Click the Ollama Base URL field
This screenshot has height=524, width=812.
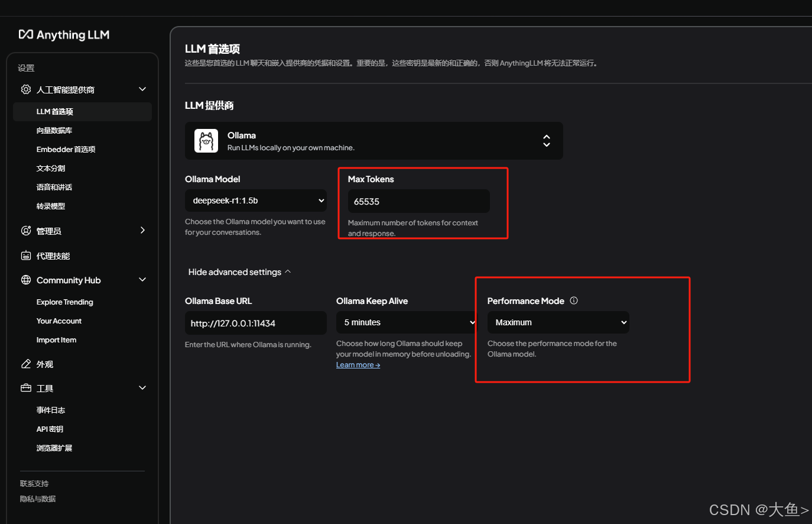(x=256, y=323)
